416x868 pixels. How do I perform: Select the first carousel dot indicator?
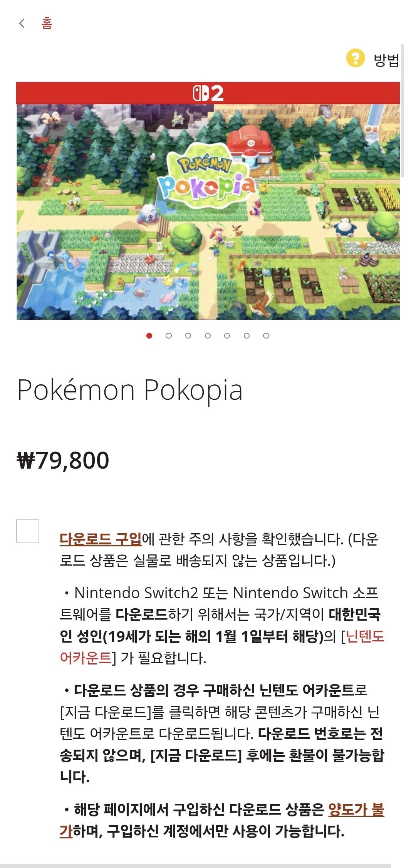149,336
